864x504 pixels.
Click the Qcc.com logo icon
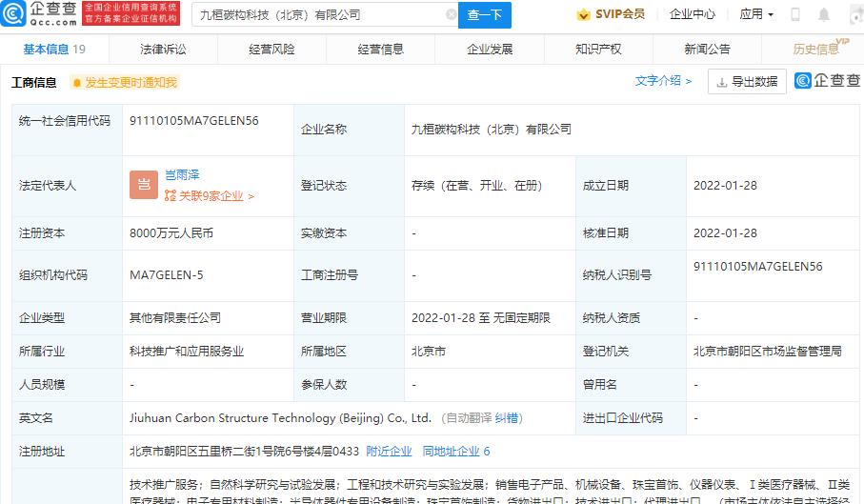13,13
